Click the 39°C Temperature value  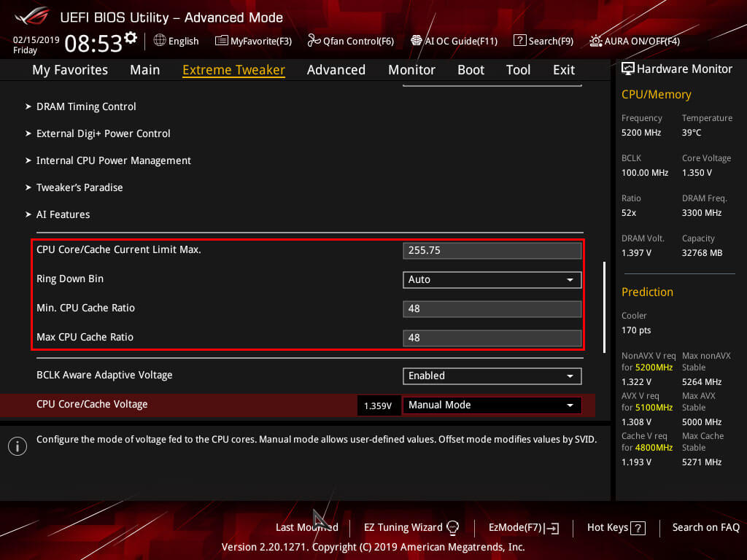tap(692, 133)
